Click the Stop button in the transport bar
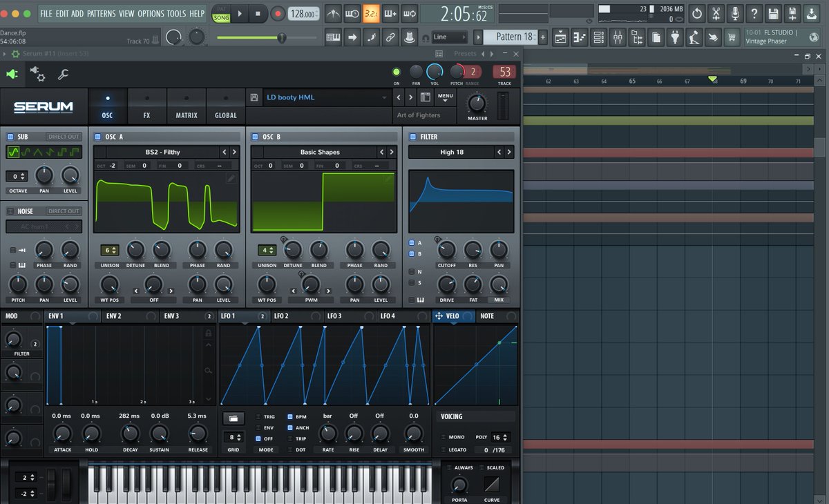Screen dimensions: 829x504 click(258, 13)
